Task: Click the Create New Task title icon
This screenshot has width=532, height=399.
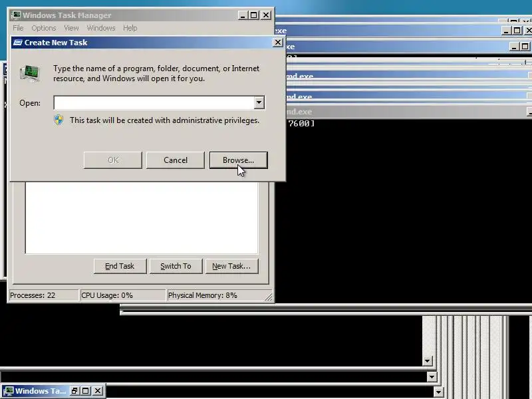Action: [18, 43]
